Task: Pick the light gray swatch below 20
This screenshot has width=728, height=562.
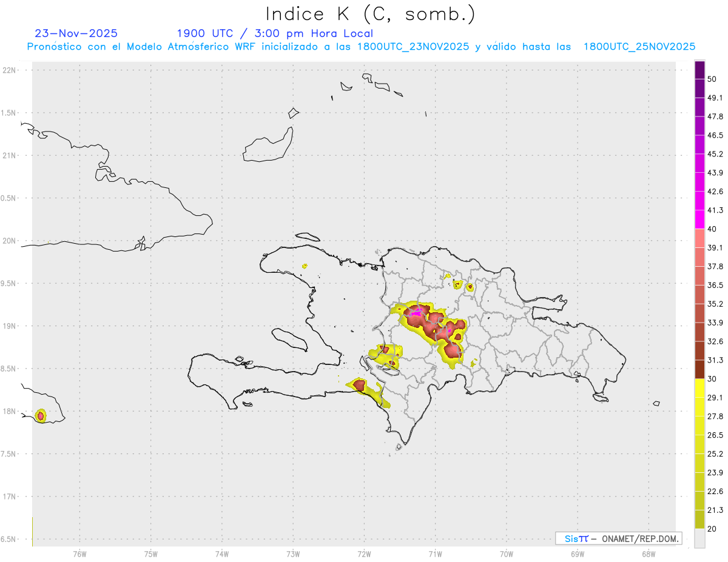Action: [699, 538]
